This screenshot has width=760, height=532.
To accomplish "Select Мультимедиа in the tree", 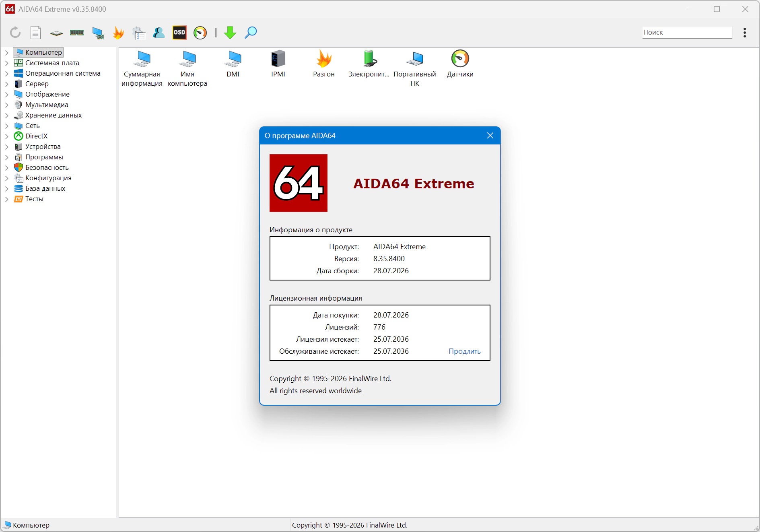I will [41, 105].
